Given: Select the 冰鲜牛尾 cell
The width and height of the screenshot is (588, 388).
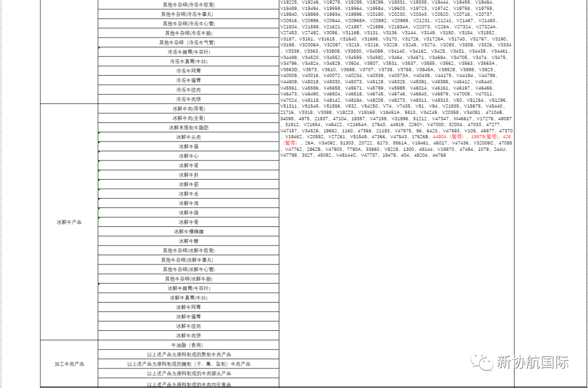Looking at the screenshot, I should pyautogui.click(x=188, y=203).
